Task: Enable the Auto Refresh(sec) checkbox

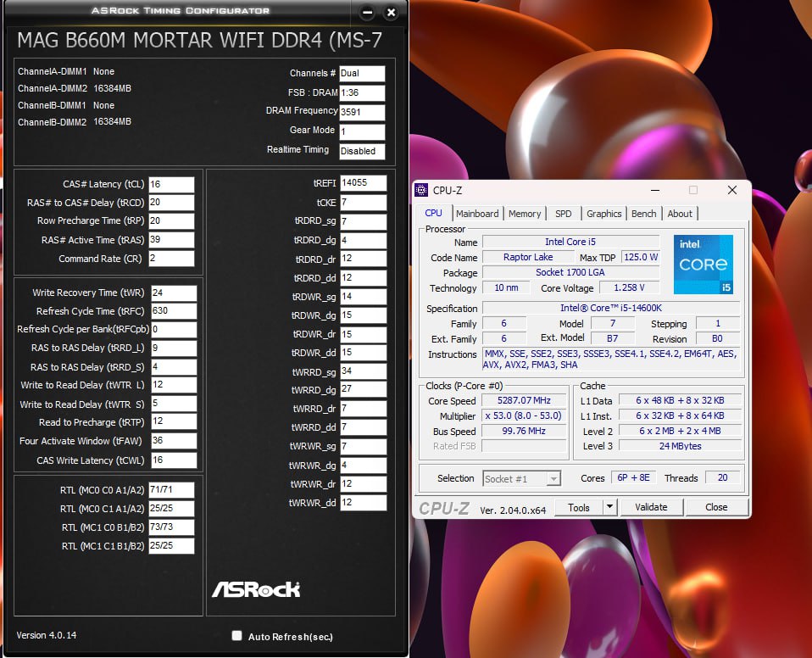Action: pos(236,636)
